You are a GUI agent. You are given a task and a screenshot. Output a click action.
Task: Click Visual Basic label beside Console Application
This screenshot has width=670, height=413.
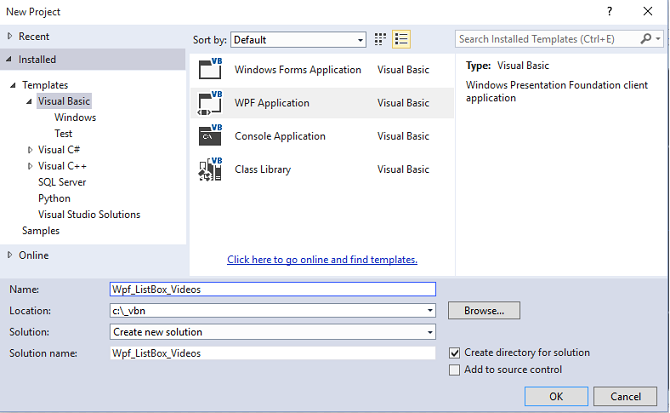tap(403, 136)
